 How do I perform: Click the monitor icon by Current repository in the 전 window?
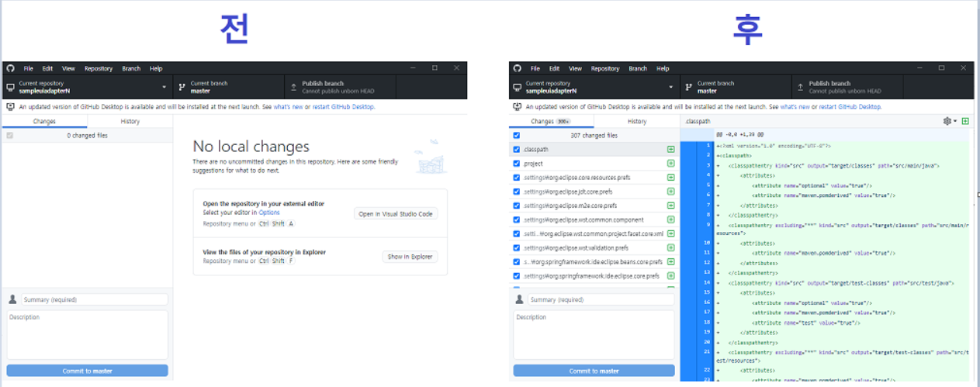coord(11,87)
